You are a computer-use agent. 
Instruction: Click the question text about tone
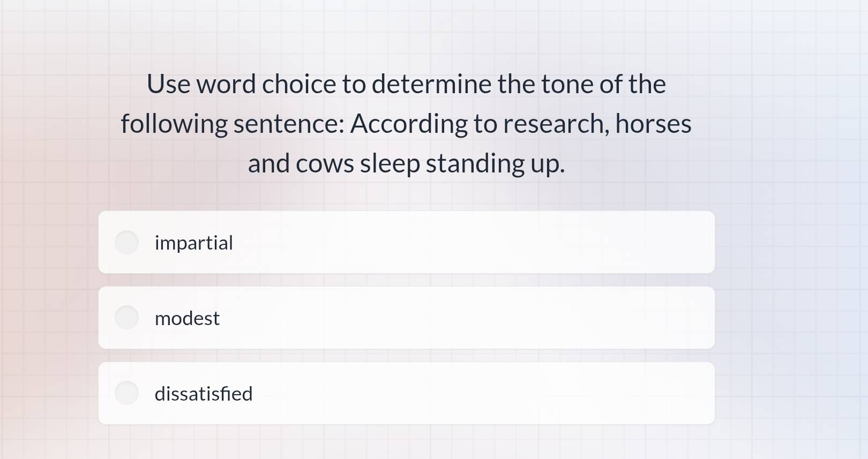click(x=406, y=123)
